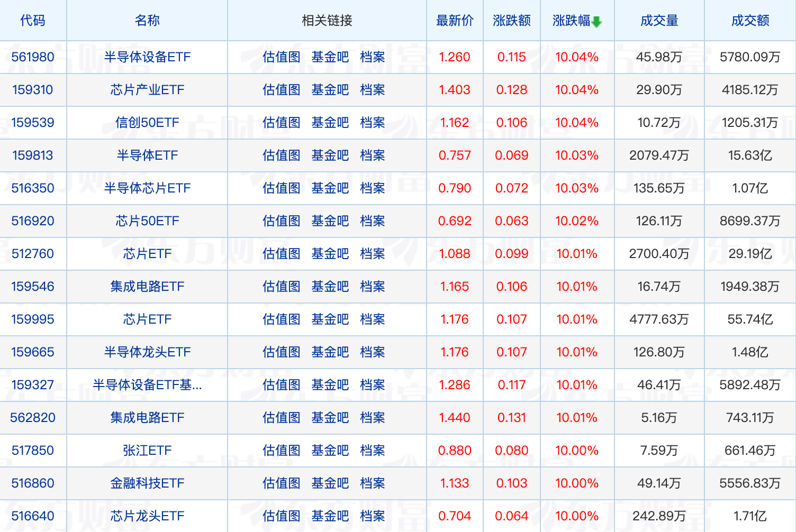Select the 55.74亿 成交额 cell

pyautogui.click(x=750, y=319)
